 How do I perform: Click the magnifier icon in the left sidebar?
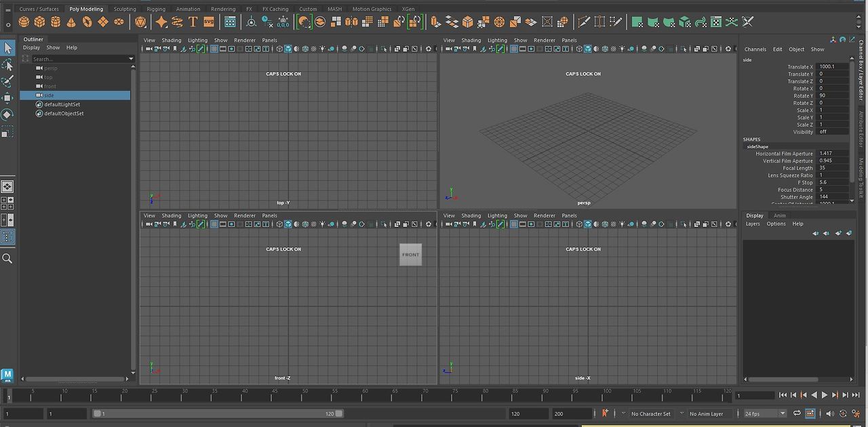8,258
